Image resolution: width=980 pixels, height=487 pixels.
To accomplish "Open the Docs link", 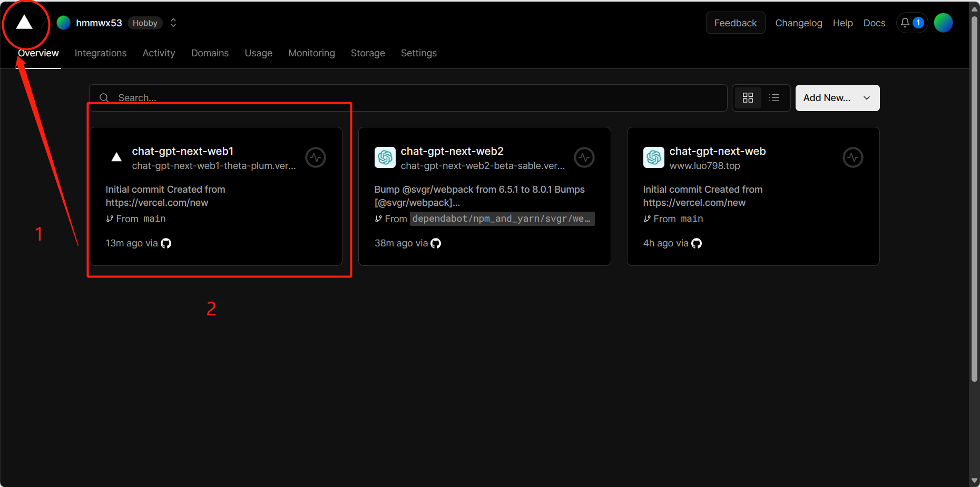I will click(874, 23).
